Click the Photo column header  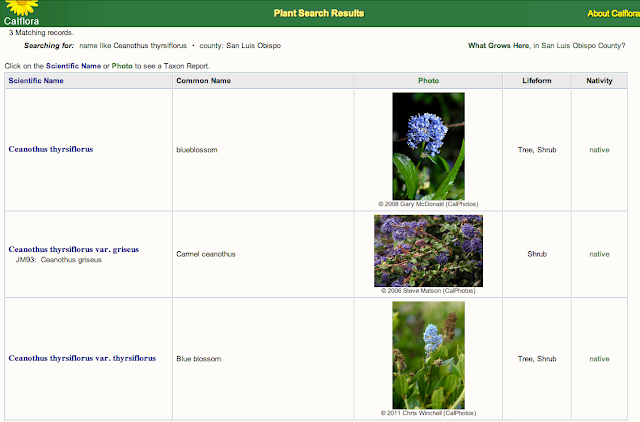point(428,81)
